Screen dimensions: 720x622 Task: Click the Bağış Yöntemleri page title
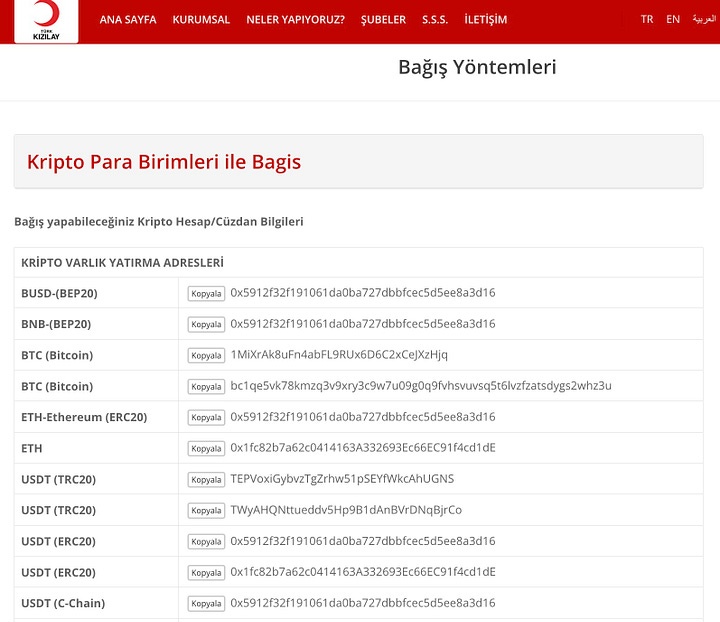pos(477,67)
